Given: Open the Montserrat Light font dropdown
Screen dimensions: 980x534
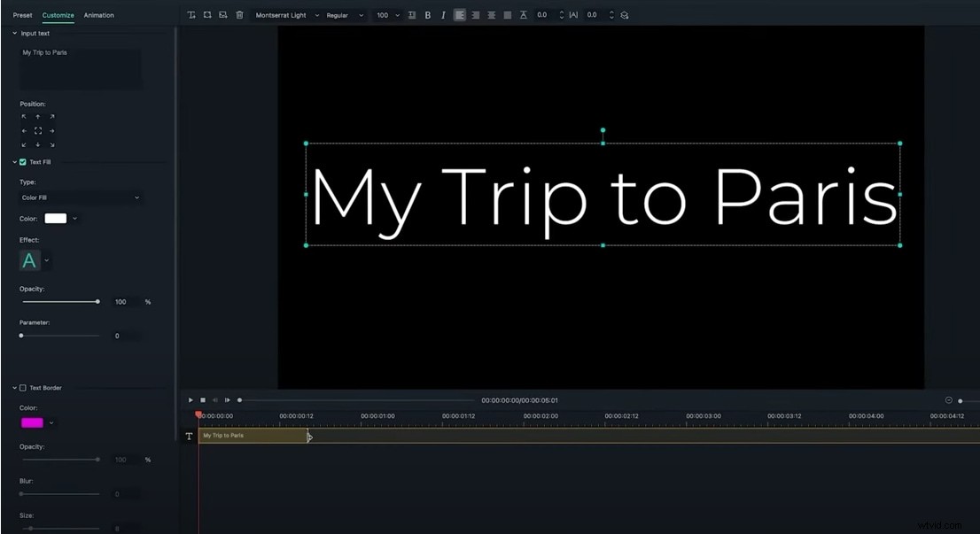Looking at the screenshot, I should (x=284, y=15).
